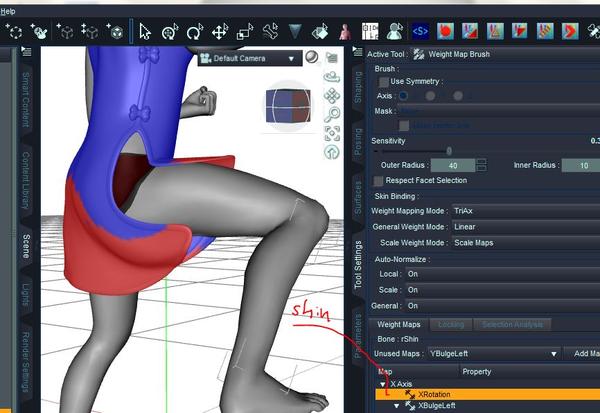Open the Default Camera dropdown
The height and width of the screenshot is (413, 600).
coord(250,59)
